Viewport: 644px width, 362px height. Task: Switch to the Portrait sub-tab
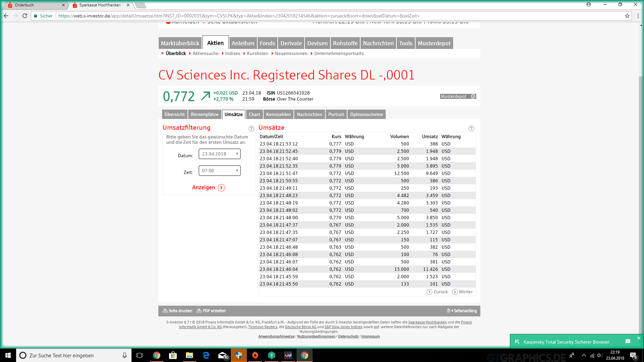click(x=336, y=114)
